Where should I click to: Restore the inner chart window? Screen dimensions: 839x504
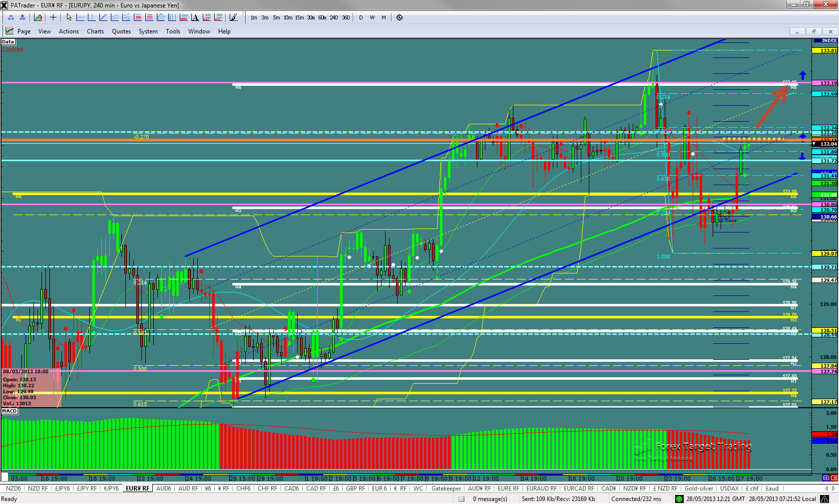click(x=814, y=31)
